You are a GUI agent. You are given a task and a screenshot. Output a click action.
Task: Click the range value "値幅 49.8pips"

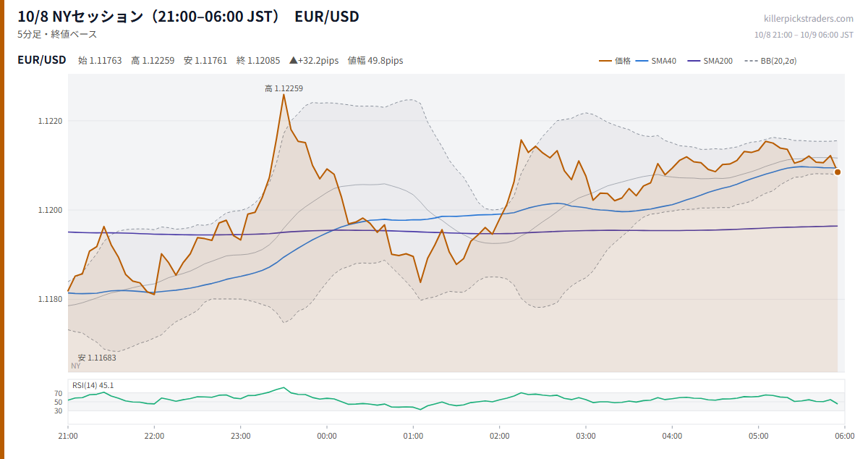[375, 61]
